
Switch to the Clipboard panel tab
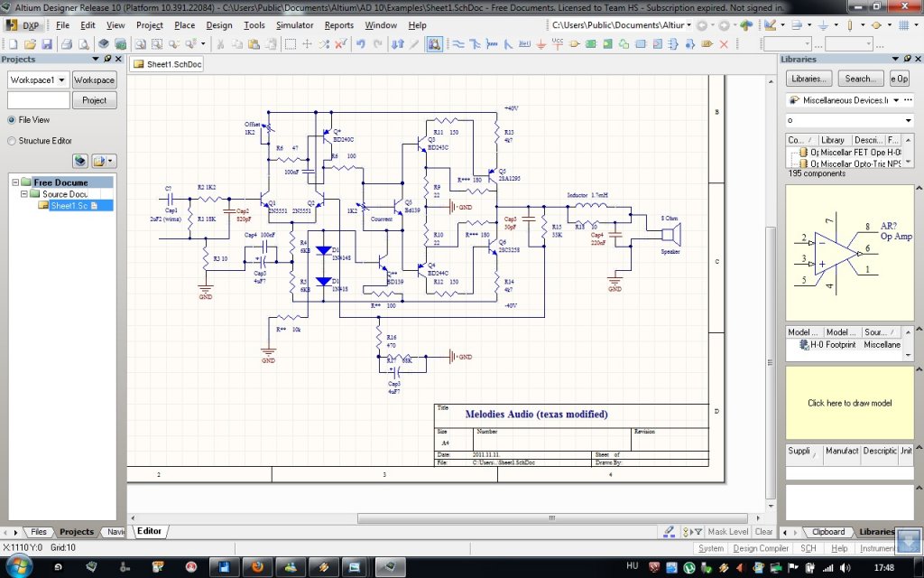coord(828,532)
